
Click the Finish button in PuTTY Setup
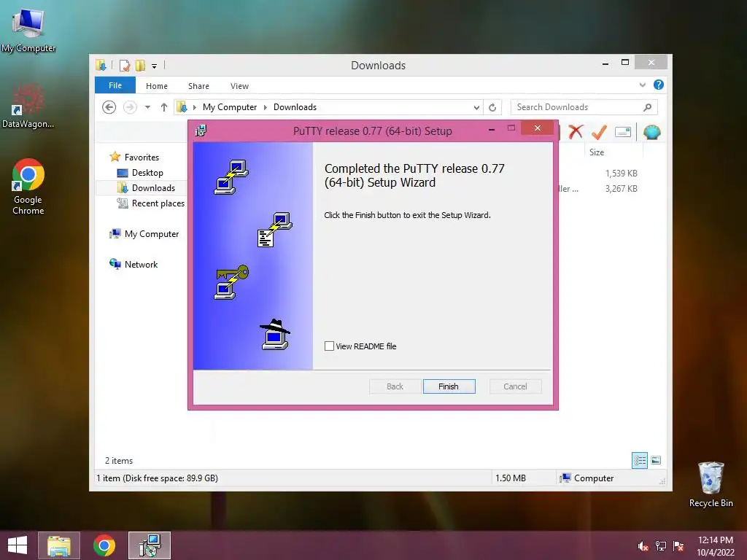[x=449, y=386]
